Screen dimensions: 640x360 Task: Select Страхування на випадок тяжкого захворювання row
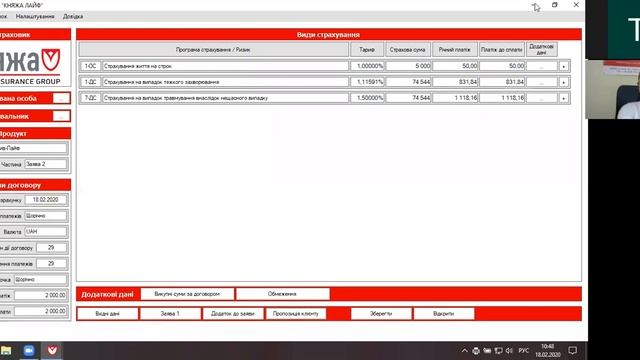[225, 82]
